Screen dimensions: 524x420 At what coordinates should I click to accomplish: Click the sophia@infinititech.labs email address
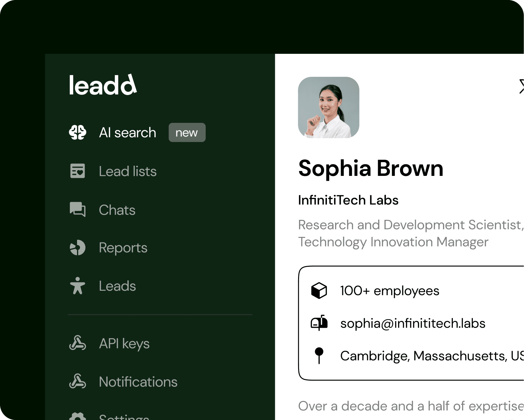(x=413, y=324)
